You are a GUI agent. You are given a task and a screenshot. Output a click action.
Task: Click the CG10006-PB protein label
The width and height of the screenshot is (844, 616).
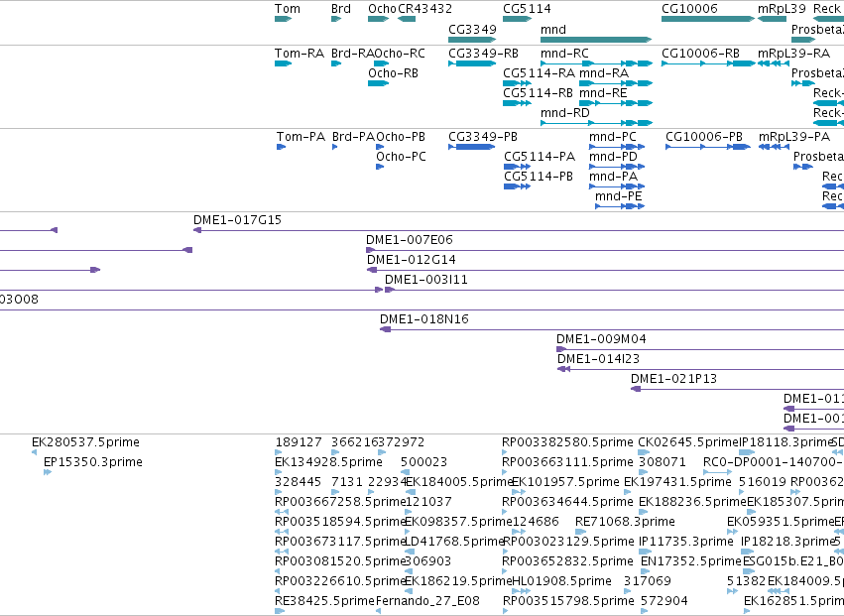point(704,137)
